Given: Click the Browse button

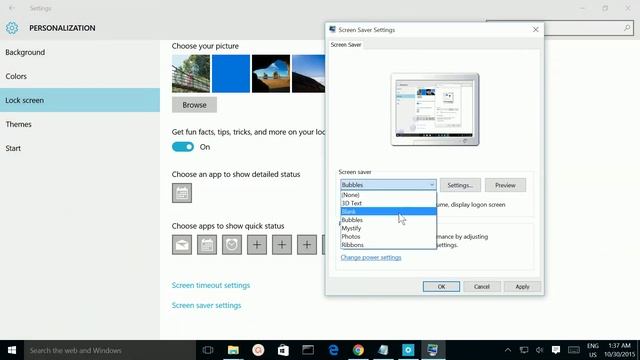Looking at the screenshot, I should coord(194,105).
